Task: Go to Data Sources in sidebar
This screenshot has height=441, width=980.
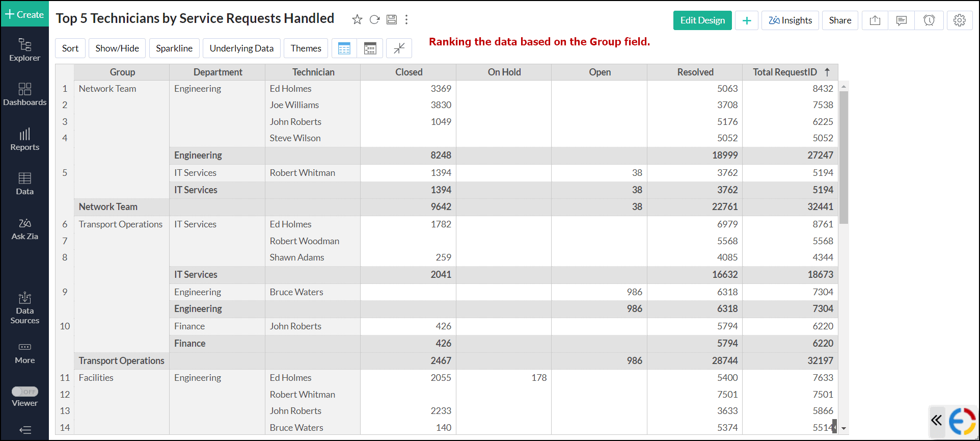Action: 25,308
